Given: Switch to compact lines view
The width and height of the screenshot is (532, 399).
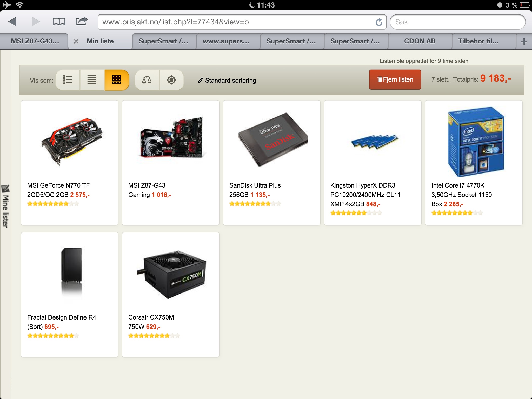Looking at the screenshot, I should coord(92,80).
